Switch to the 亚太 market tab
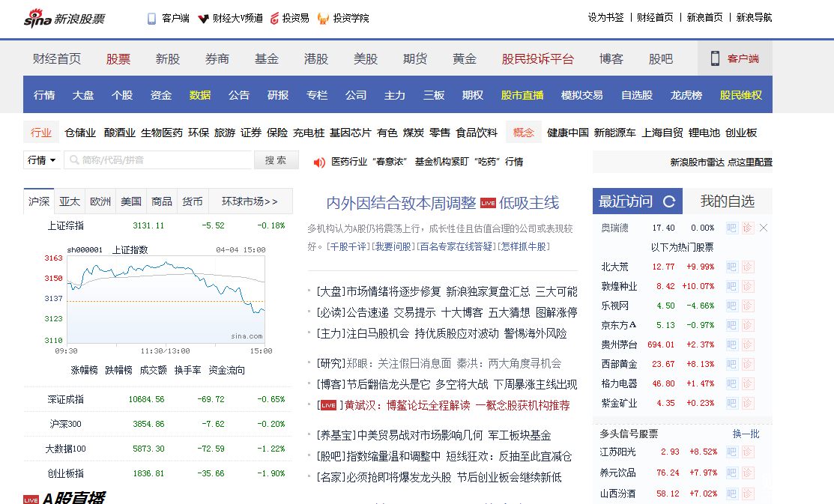The height and width of the screenshot is (504, 834). tap(70, 201)
